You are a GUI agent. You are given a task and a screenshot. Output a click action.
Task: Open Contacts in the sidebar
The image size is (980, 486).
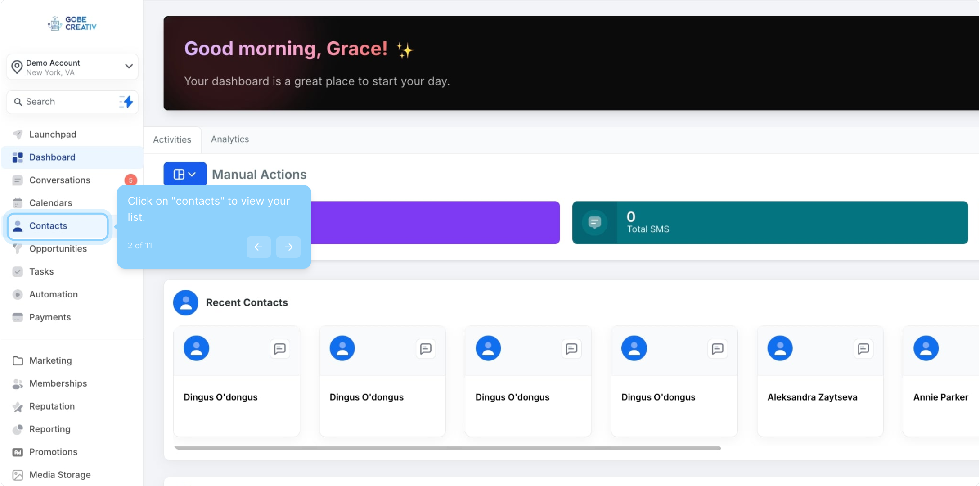coord(48,226)
